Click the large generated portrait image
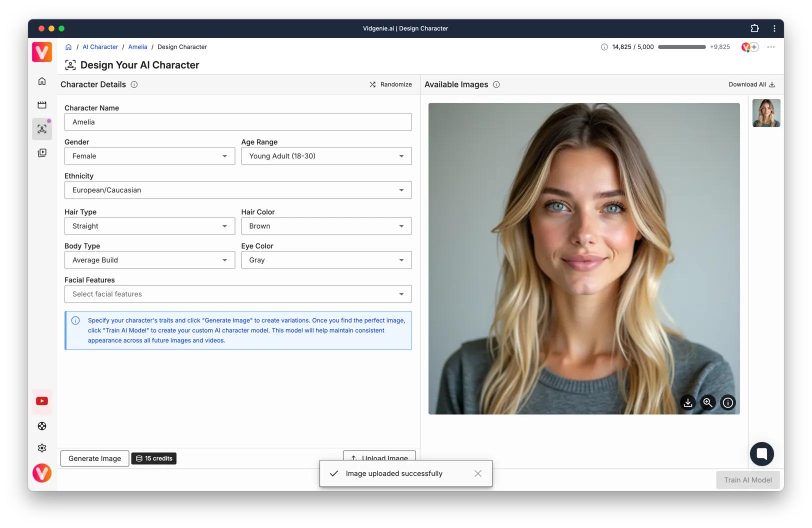Image resolution: width=812 pixels, height=528 pixels. [x=584, y=258]
